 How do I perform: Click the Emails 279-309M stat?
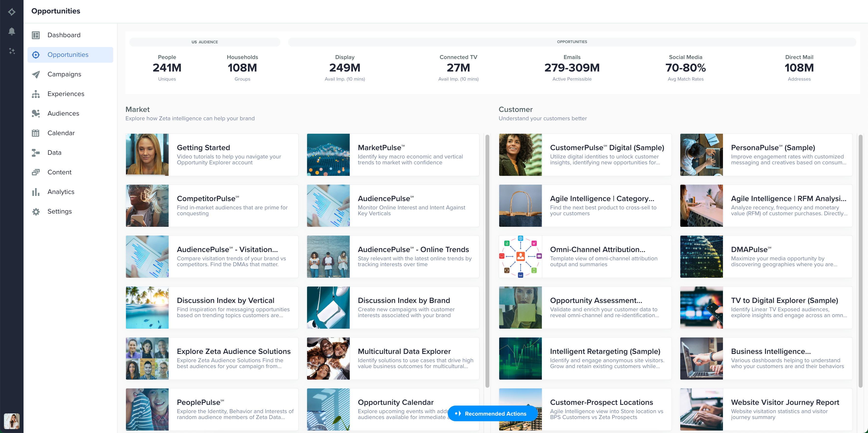tap(572, 69)
